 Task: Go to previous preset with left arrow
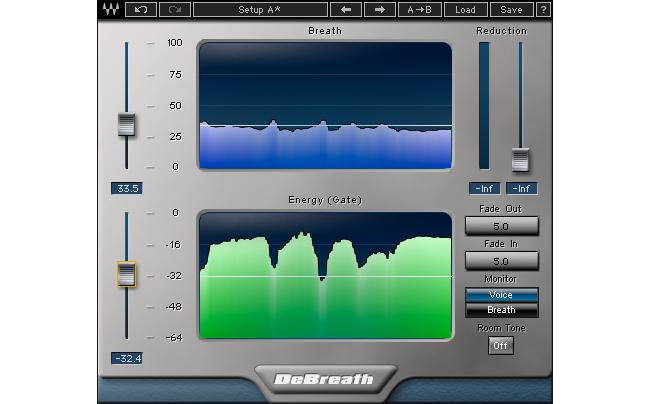coord(345,10)
